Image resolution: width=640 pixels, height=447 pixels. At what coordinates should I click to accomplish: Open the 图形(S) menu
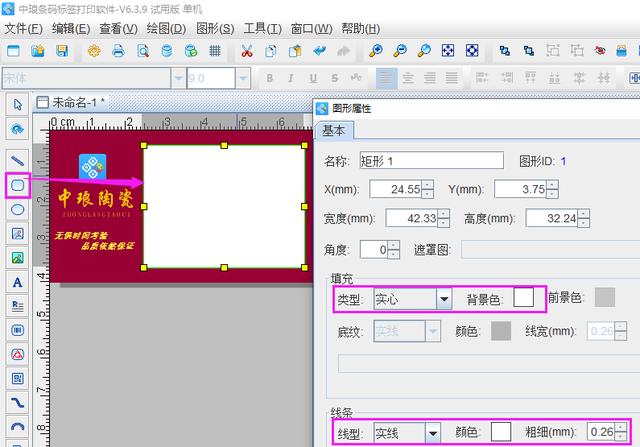(x=215, y=29)
